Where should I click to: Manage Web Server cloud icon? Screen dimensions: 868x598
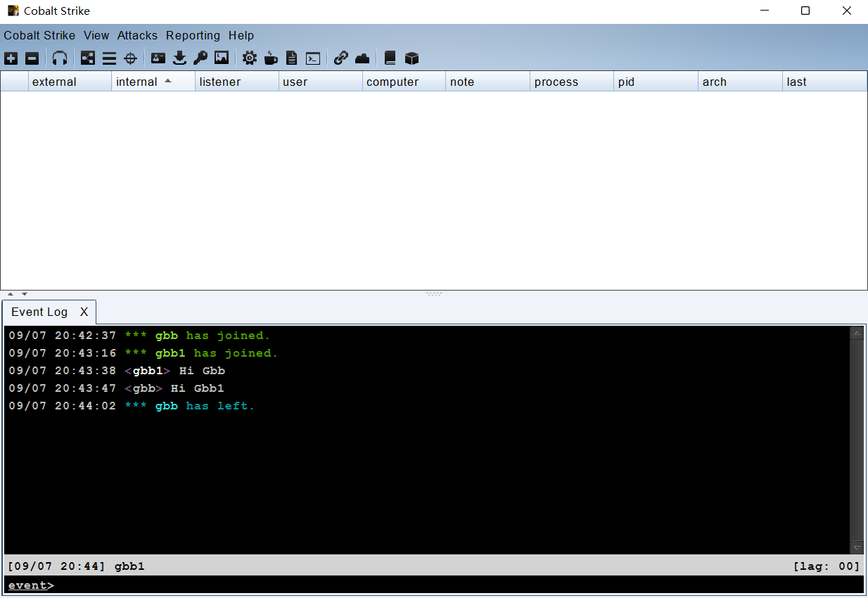362,58
